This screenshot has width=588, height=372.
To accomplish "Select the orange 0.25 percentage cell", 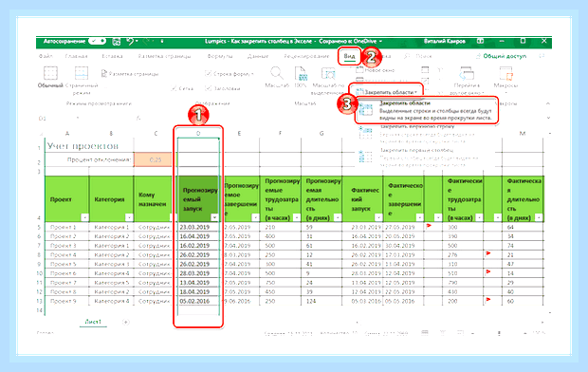I will (x=153, y=159).
